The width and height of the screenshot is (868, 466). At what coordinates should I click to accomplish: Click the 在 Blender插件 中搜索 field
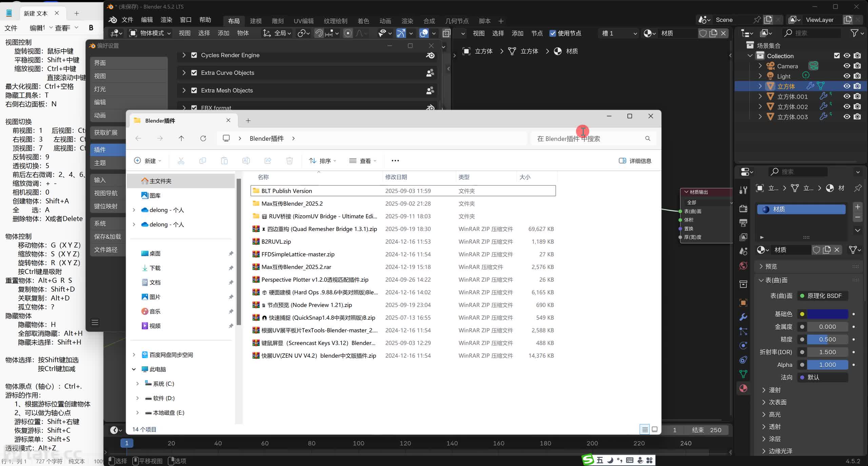[588, 139]
